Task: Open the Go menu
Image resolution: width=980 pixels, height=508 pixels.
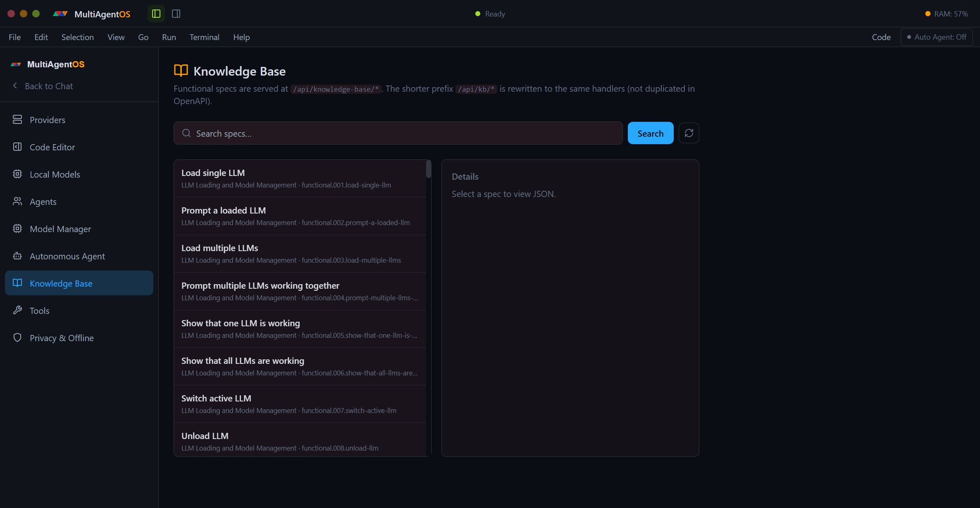Action: [143, 37]
